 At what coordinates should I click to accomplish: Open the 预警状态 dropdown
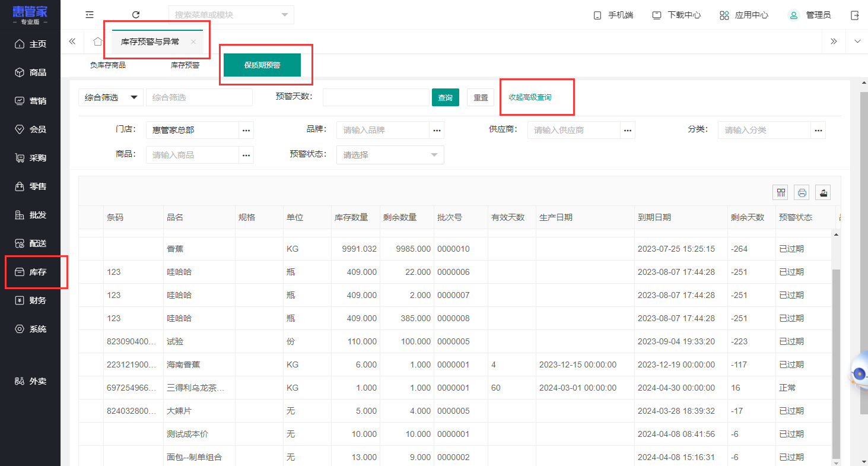[390, 155]
